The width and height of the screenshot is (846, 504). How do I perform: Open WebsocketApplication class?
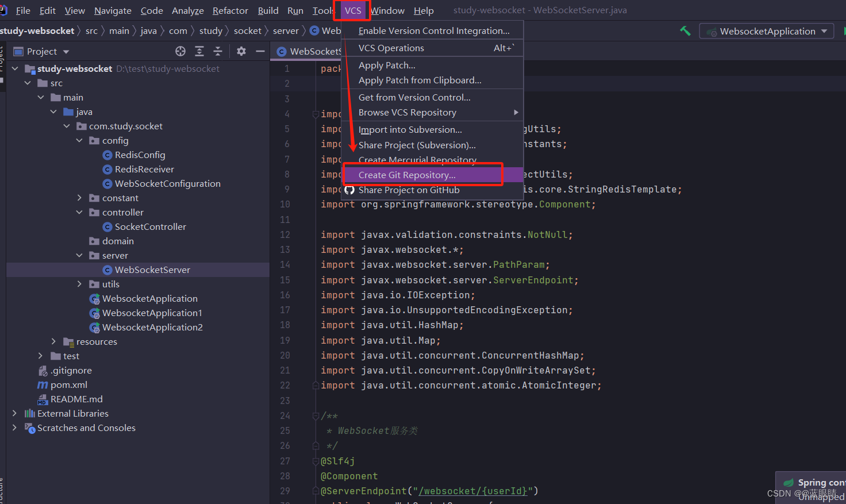(x=149, y=298)
